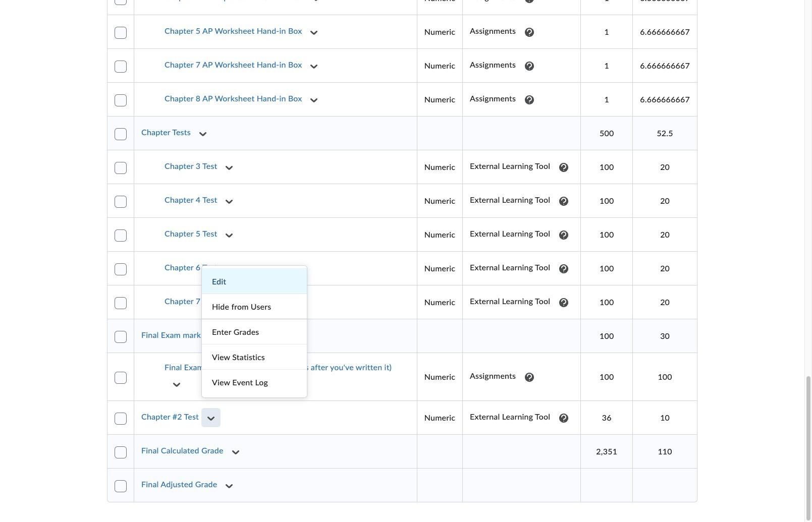Click help icon for Chapter 7 AP Worksheet association

tap(529, 66)
